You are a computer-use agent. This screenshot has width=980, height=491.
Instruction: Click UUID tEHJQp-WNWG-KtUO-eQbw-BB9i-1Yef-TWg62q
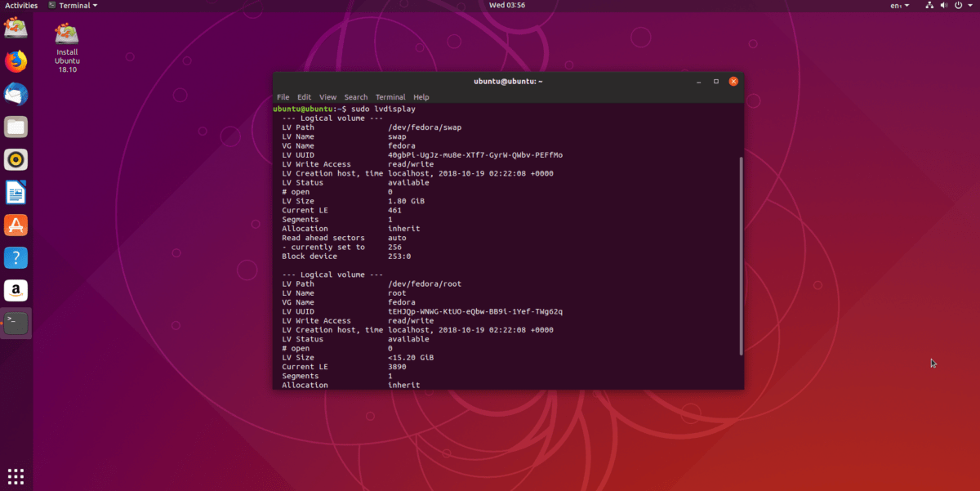[x=475, y=311]
